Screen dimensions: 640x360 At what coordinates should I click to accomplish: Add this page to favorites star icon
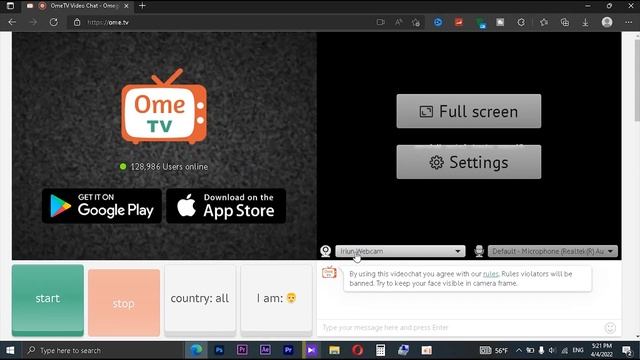(416, 22)
